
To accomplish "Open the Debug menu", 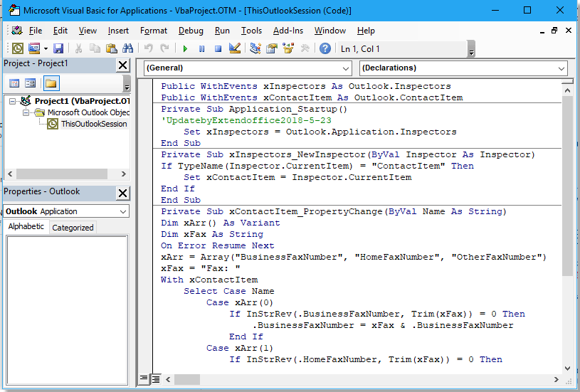I will pyautogui.click(x=191, y=31).
